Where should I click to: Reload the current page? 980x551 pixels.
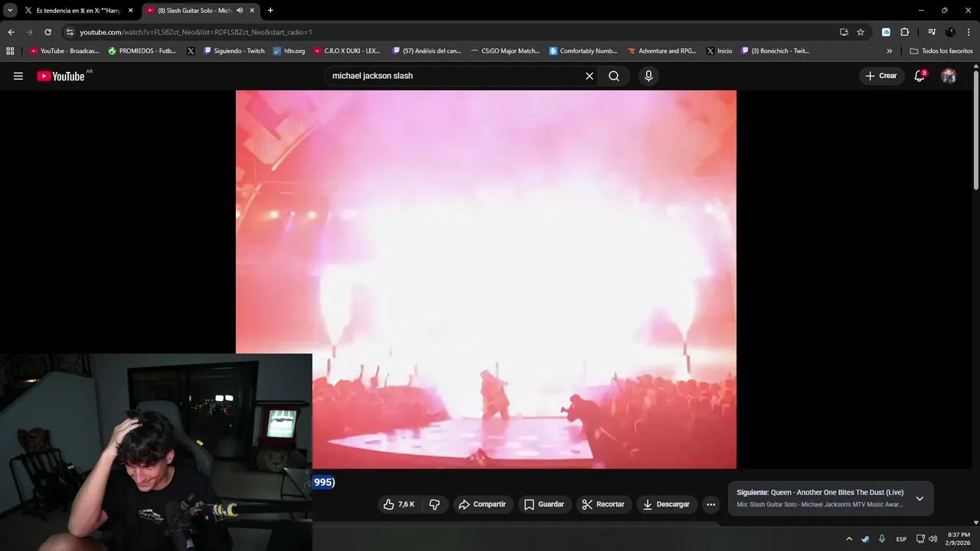[47, 32]
